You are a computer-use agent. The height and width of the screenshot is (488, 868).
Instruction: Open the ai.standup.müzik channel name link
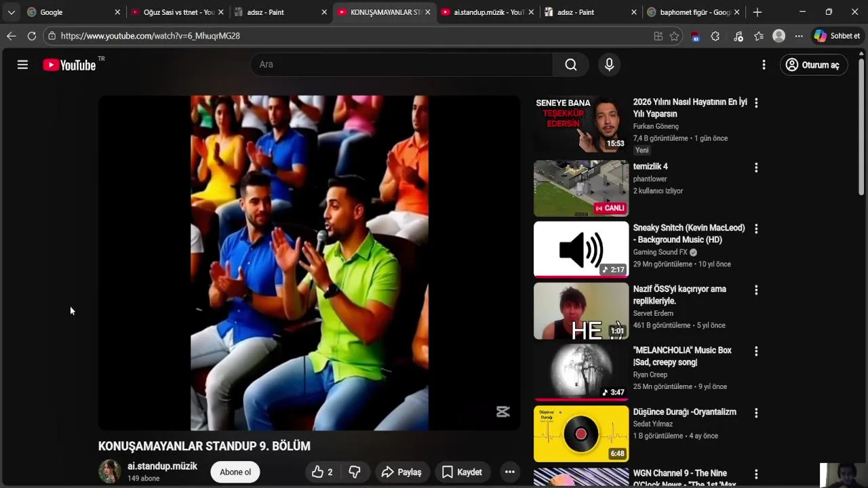point(162,466)
